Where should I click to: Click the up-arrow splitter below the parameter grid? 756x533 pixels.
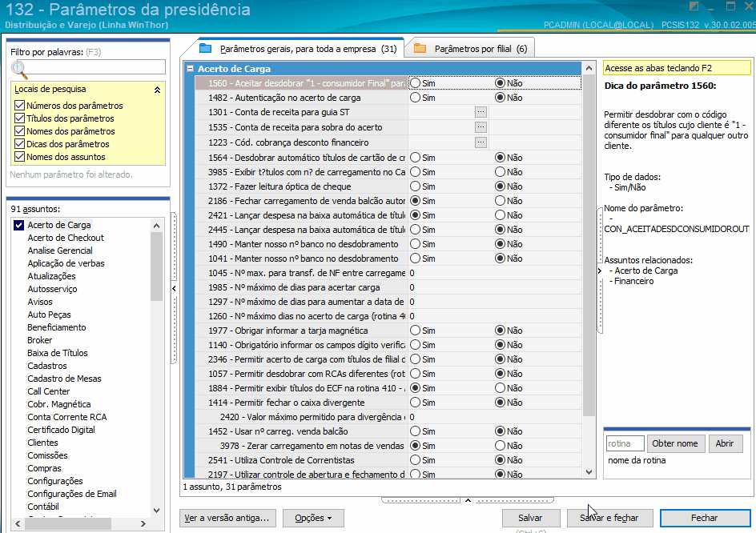tap(468, 501)
